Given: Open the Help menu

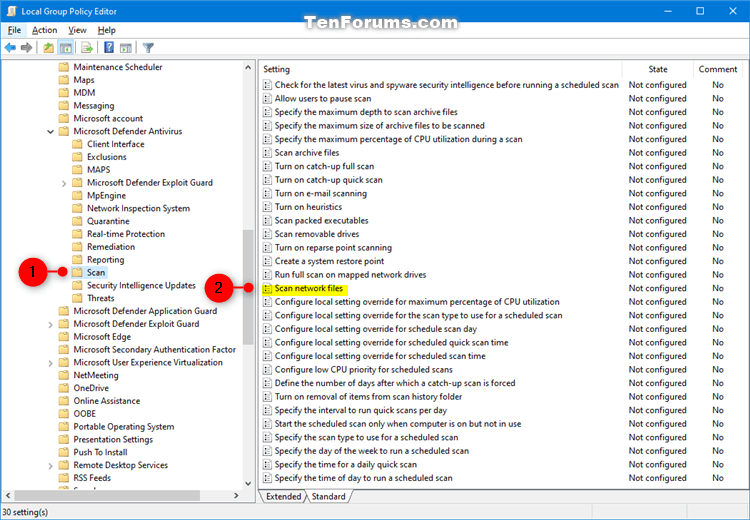Looking at the screenshot, I should 107,30.
